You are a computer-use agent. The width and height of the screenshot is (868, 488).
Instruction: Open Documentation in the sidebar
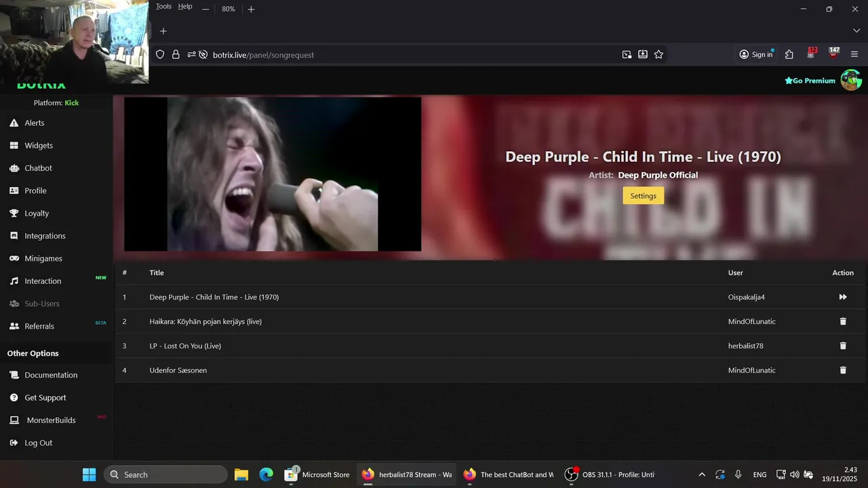tap(51, 375)
